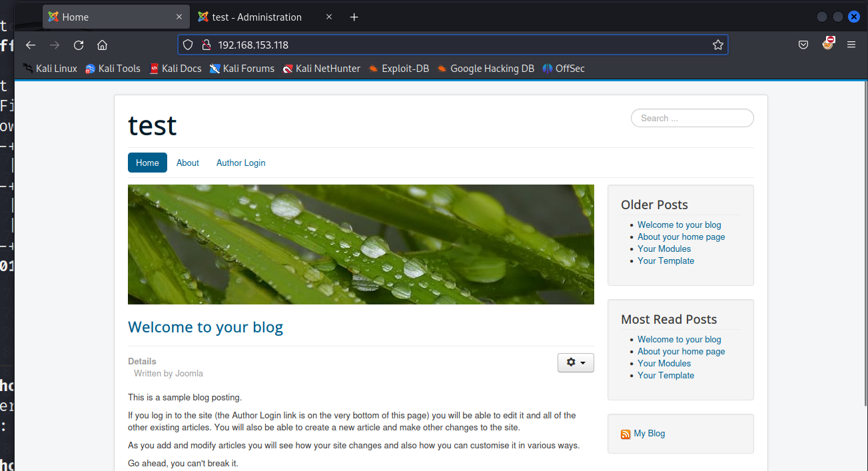Open the Exploit-DB bookmark
This screenshot has height=471, width=868.
point(399,69)
